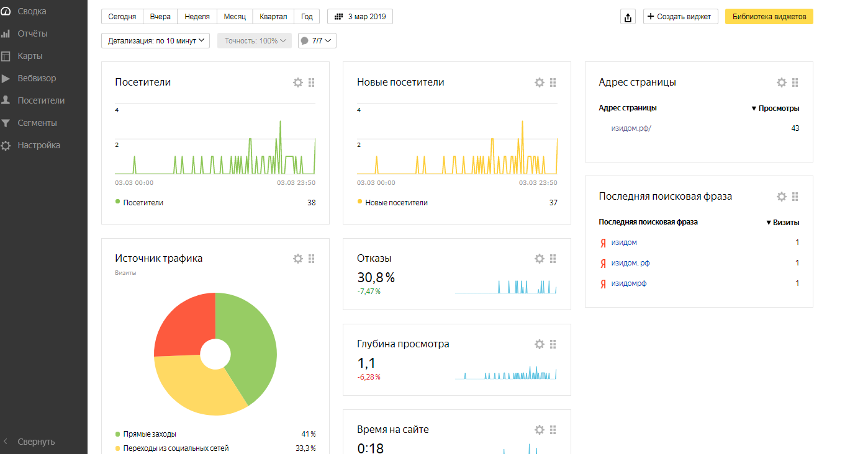Open the Точность: 100% dropdown
The height and width of the screenshot is (454, 868).
[x=255, y=41]
